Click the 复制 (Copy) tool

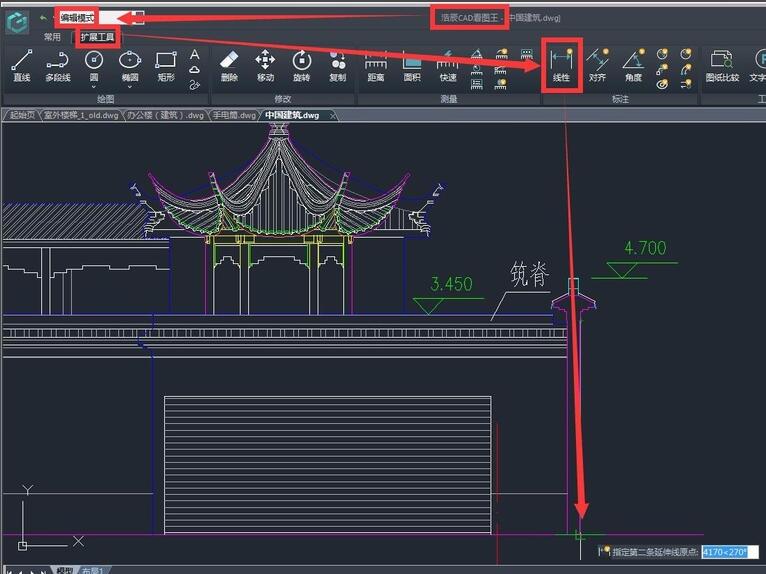(337, 65)
